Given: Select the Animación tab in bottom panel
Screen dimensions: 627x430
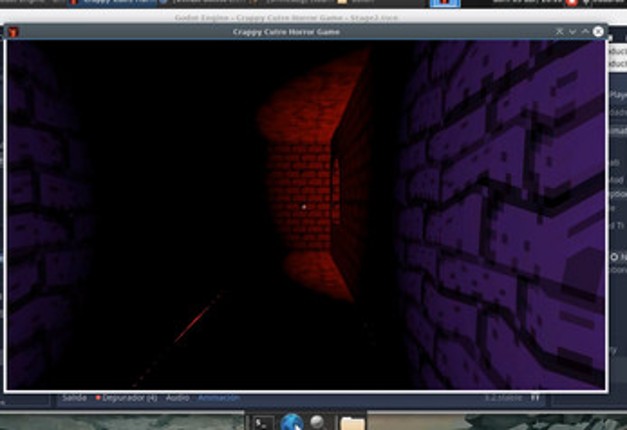Looking at the screenshot, I should coord(219,398).
